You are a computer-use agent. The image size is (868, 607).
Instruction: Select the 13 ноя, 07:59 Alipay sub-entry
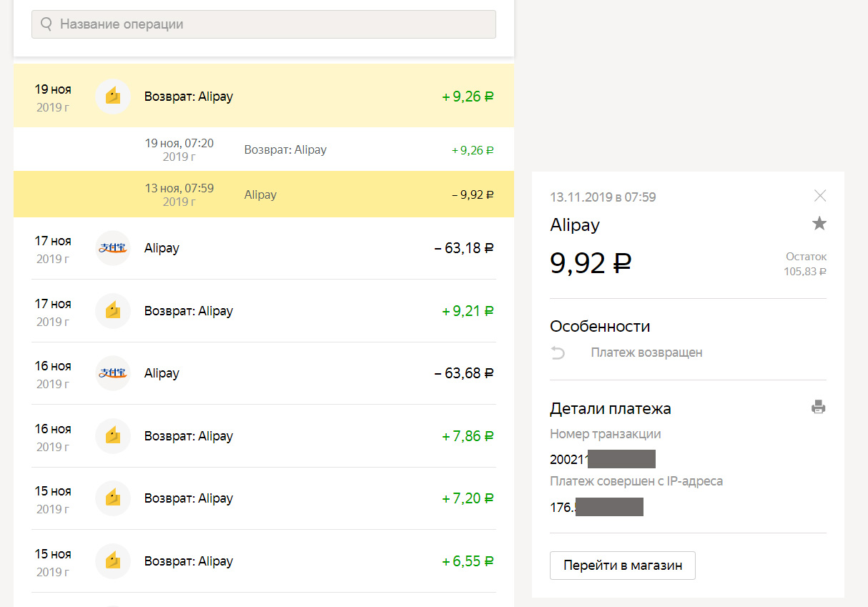264,194
